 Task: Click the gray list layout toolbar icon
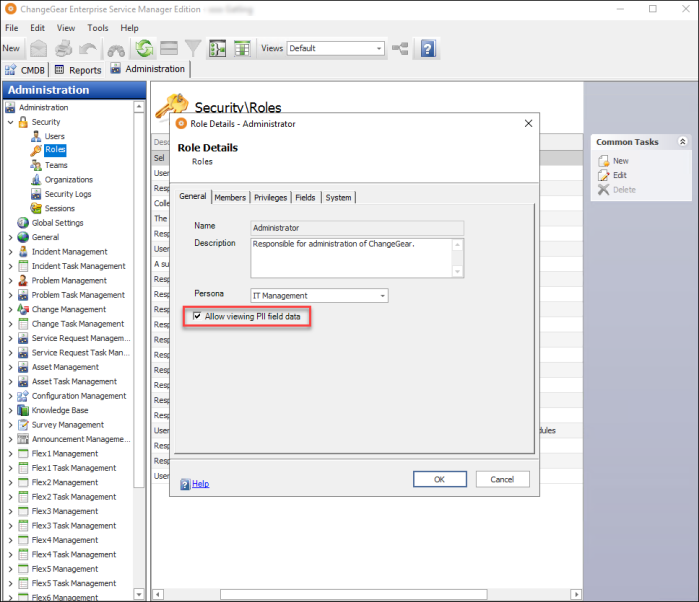[x=169, y=48]
